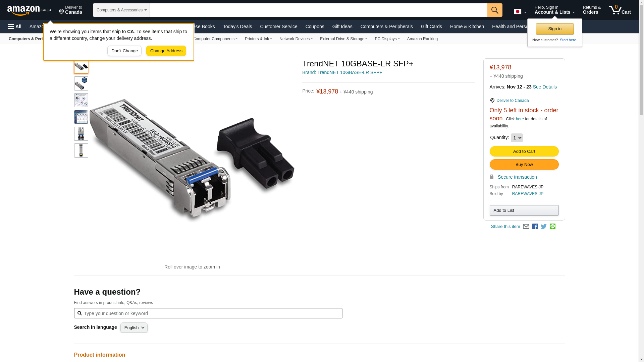Click the magnifying glass search button
Viewport: 644px width, 362px height.
pos(495,10)
